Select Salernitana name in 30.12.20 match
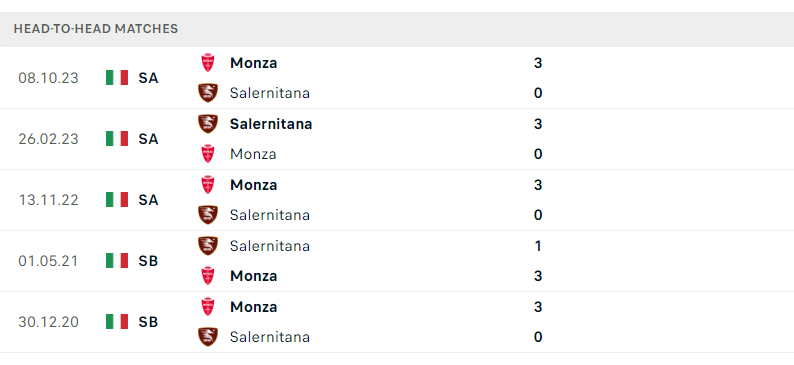 point(270,337)
